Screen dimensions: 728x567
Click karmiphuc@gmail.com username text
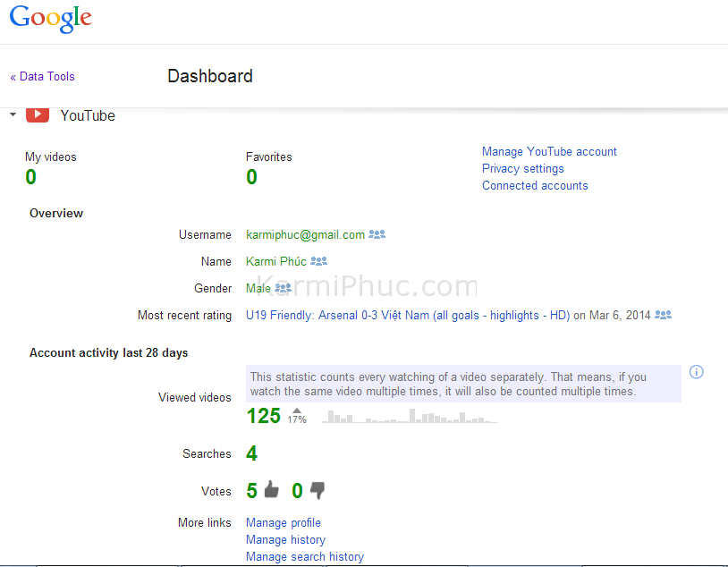[x=306, y=235]
